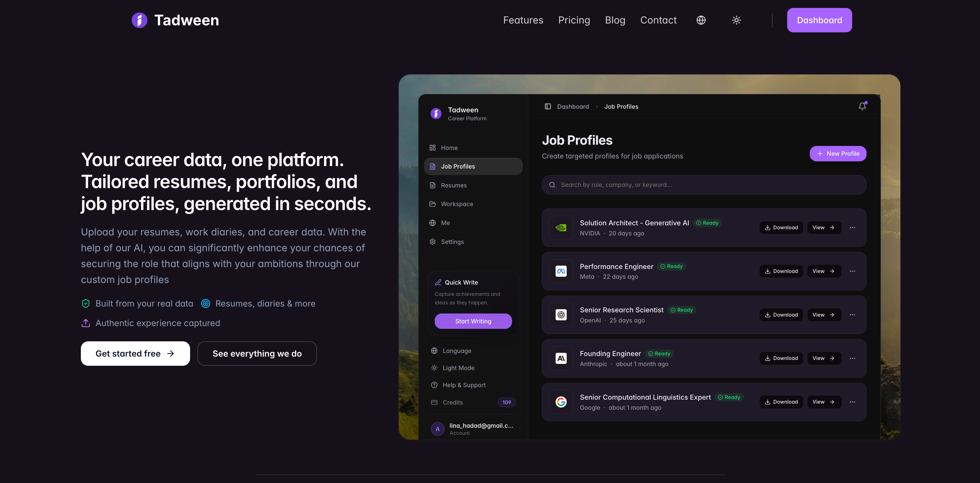
Task: Open Help & Support in sidebar
Action: [x=473, y=385]
